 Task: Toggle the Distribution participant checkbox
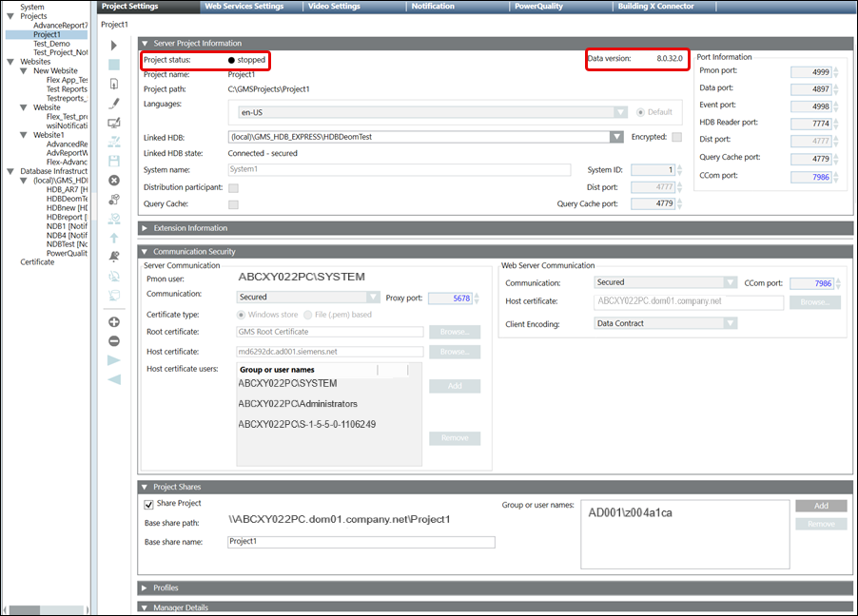[x=233, y=187]
